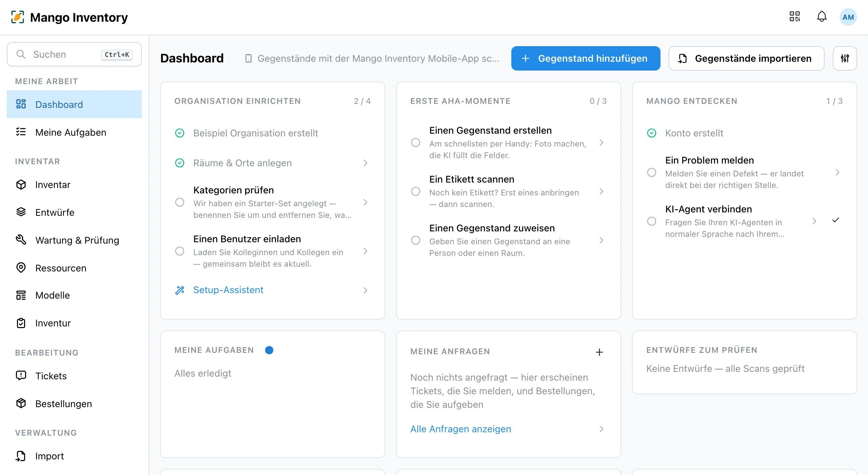Click the Ressourcen location pin icon

[21, 268]
